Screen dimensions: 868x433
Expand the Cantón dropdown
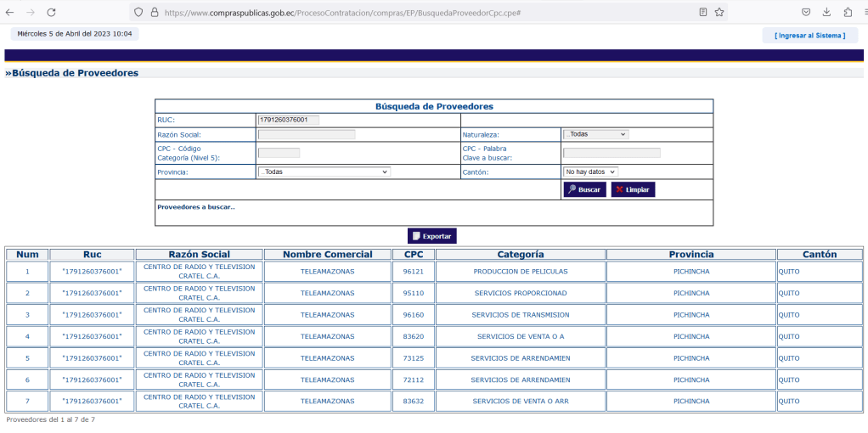pyautogui.click(x=590, y=172)
